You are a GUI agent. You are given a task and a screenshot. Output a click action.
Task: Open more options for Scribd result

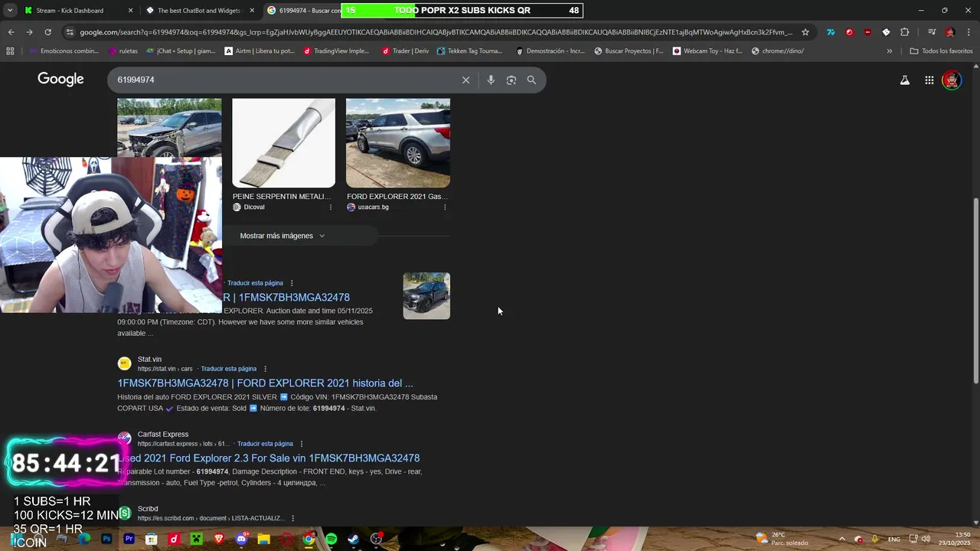coord(292,519)
